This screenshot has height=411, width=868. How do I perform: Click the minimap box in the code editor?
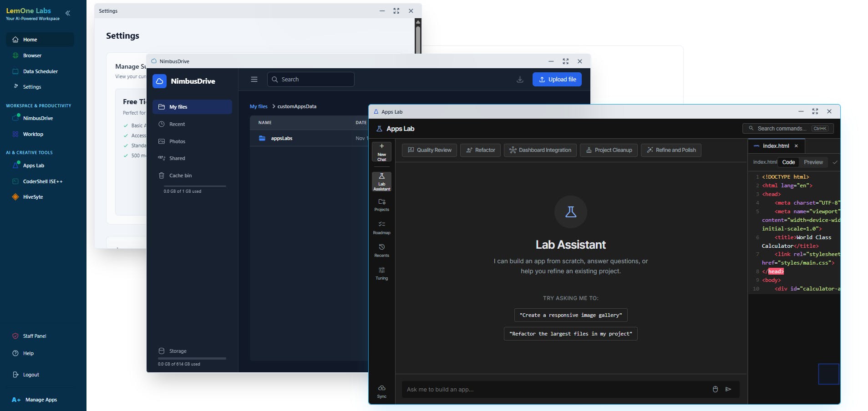click(x=828, y=374)
